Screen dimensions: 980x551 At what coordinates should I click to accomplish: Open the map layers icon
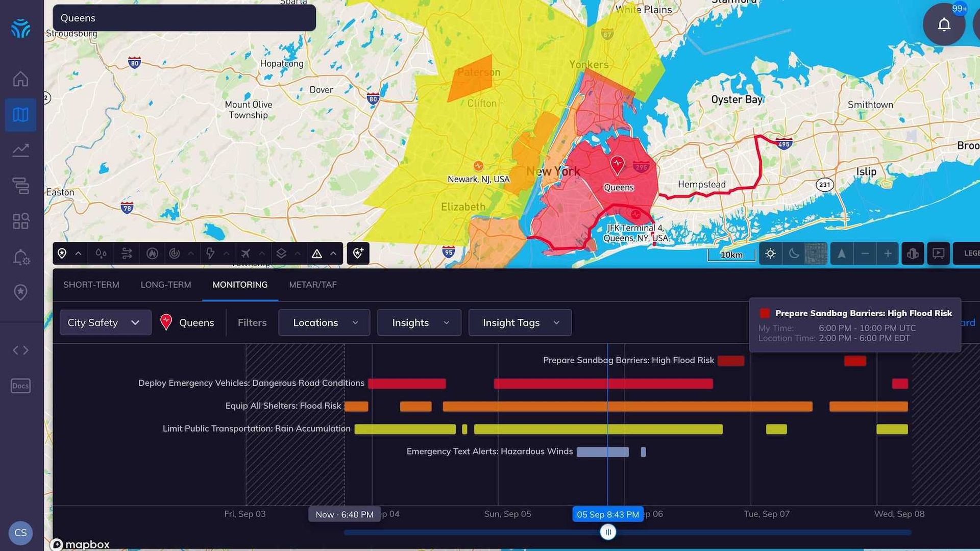pyautogui.click(x=281, y=254)
